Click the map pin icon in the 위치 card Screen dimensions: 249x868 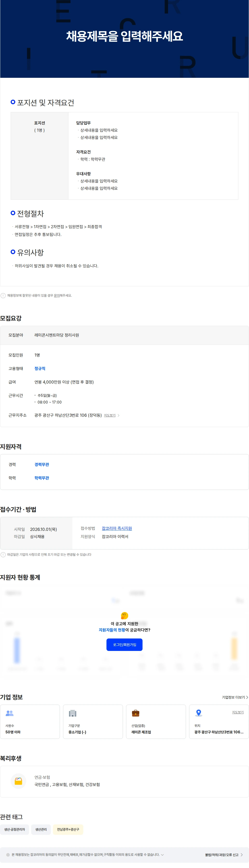[x=198, y=713]
